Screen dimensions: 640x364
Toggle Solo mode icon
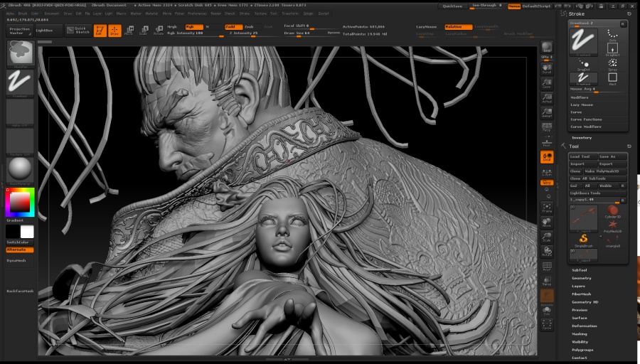(547, 311)
